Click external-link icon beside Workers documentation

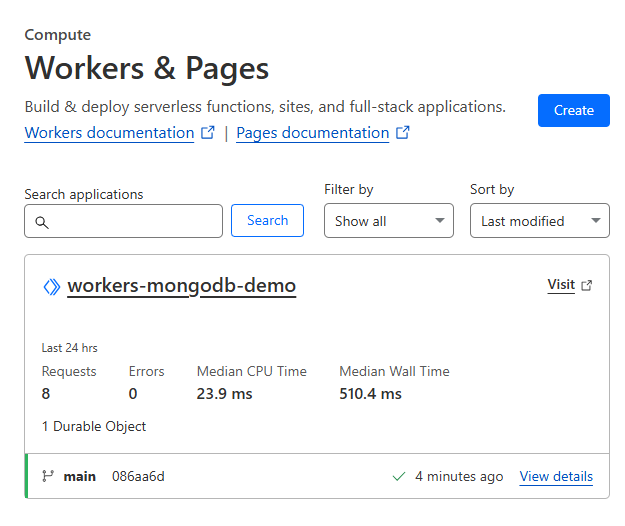(208, 132)
